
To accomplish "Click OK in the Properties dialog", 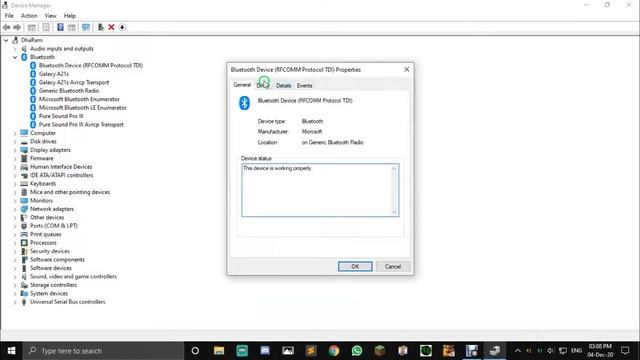I will [x=355, y=267].
